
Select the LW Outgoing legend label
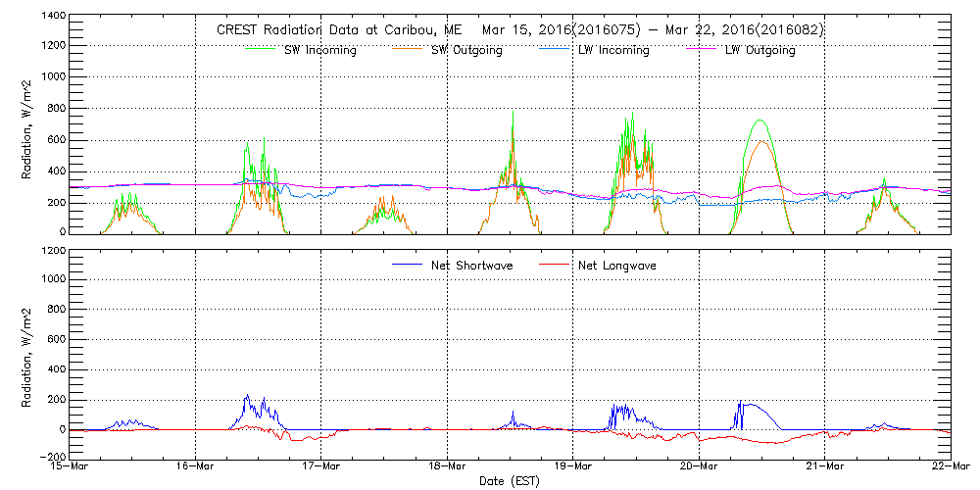pos(759,51)
